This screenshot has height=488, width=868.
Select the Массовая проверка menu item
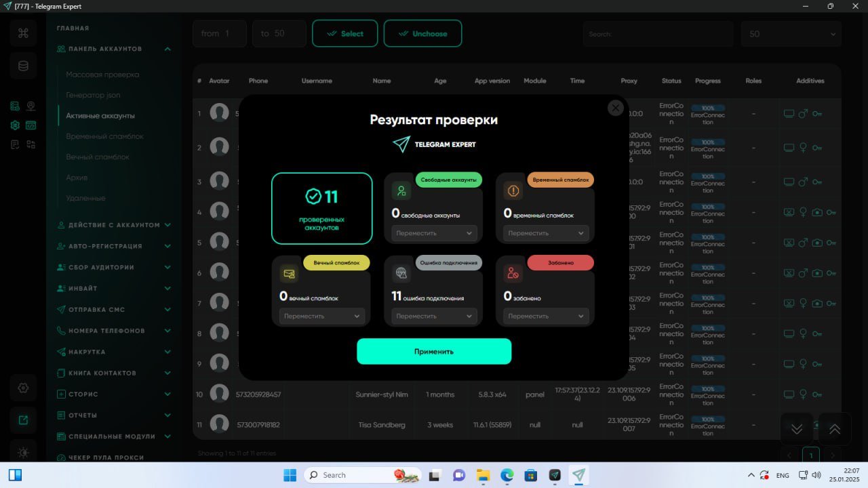(102, 75)
